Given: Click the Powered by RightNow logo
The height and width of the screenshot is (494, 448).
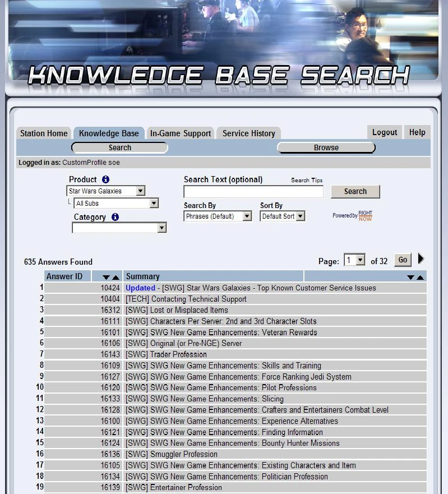Looking at the screenshot, I should 352,216.
